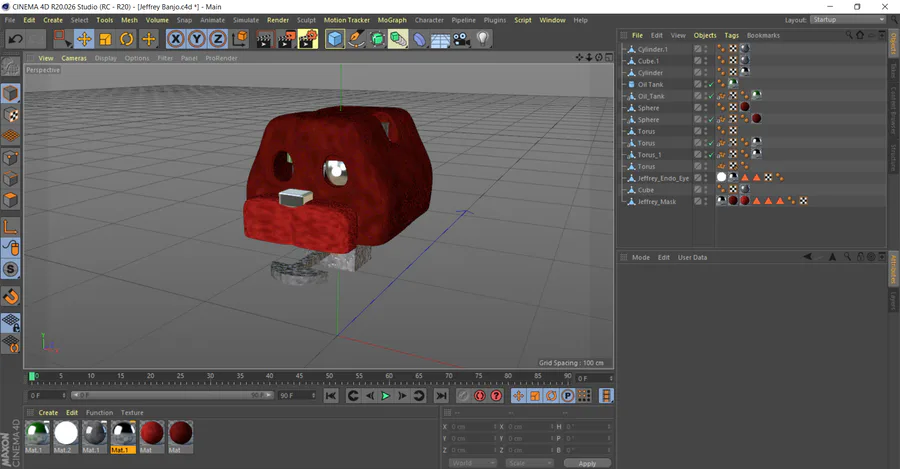
Task: Enable Polygons mode in the left toolbar
Action: [11, 200]
